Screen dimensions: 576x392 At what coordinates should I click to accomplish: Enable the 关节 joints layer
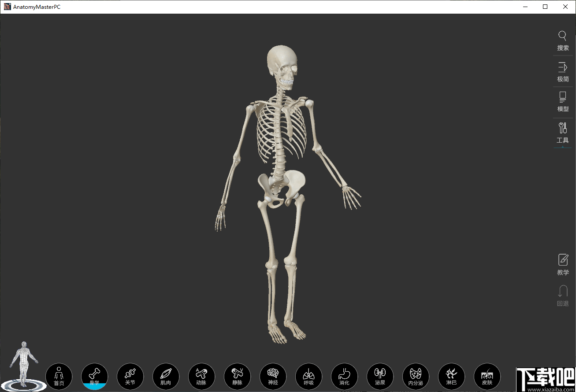click(x=130, y=376)
